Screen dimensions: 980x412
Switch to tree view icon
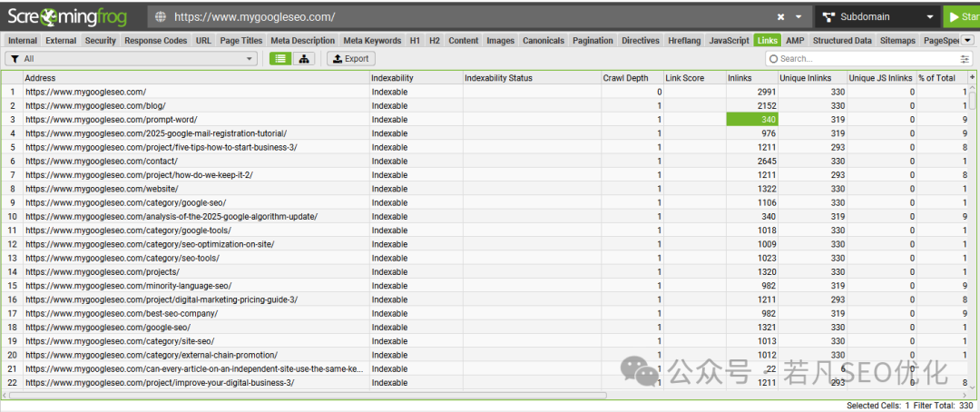[304, 59]
